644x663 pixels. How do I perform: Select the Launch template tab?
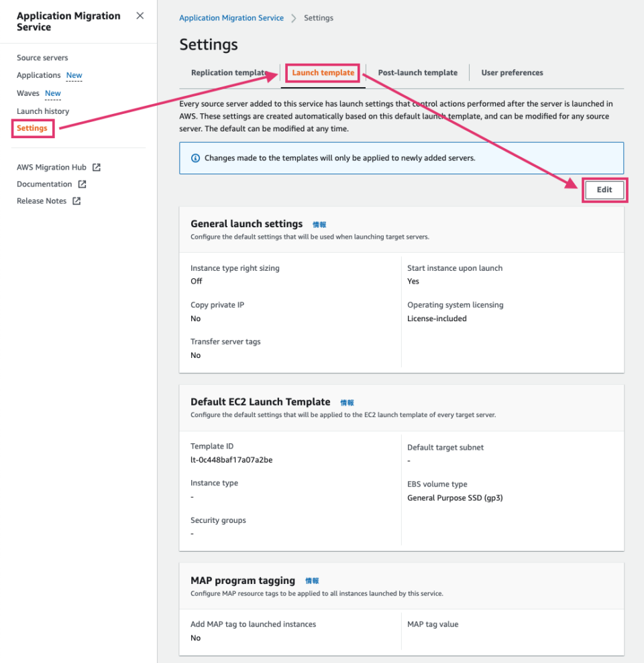coord(323,72)
